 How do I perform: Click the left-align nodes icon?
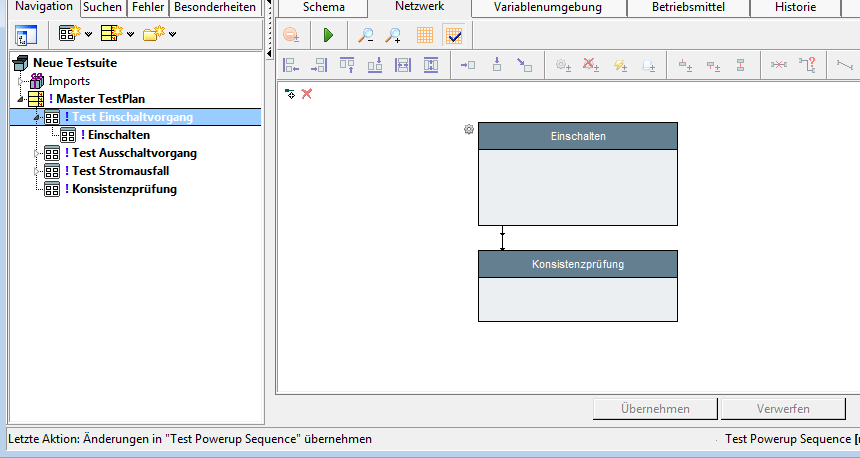[291, 66]
